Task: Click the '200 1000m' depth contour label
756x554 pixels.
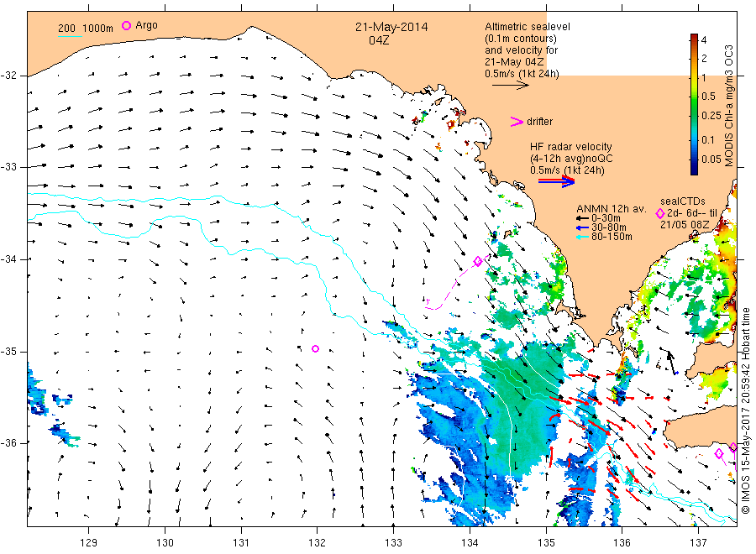Action: coord(86,29)
